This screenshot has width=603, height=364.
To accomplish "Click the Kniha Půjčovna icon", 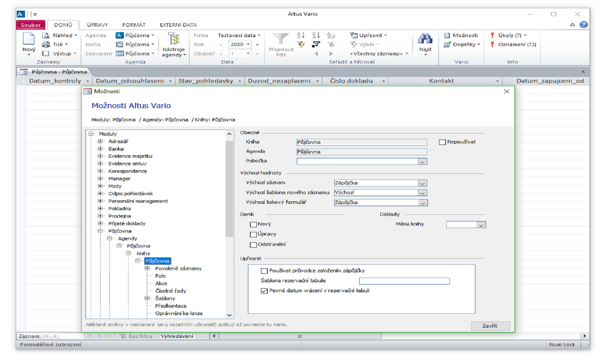I will [120, 44].
